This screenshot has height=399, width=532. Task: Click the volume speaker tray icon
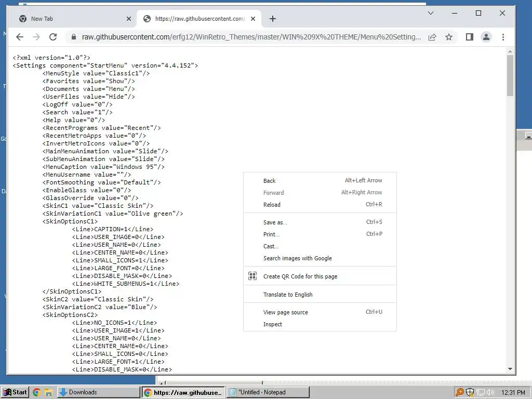pos(490,392)
